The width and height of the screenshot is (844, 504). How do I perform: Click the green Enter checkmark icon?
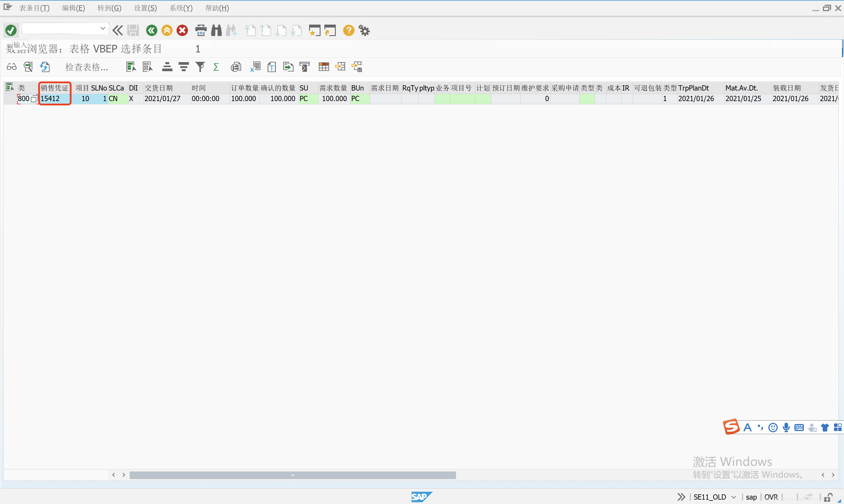click(x=11, y=30)
